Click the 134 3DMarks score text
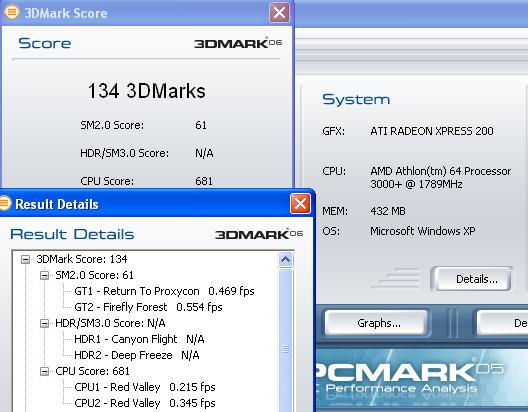This screenshot has width=528, height=412. pos(146,91)
